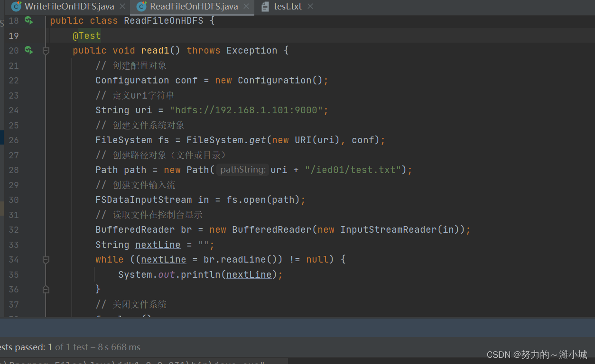Run the read1 test from the gutter icon on line 20
This screenshot has width=595, height=364.
tap(28, 50)
